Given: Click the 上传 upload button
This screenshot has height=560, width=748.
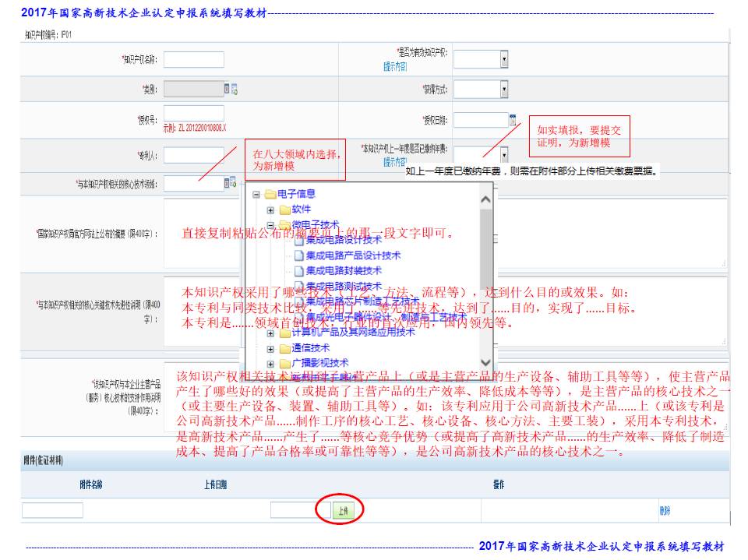Looking at the screenshot, I should pyautogui.click(x=344, y=510).
